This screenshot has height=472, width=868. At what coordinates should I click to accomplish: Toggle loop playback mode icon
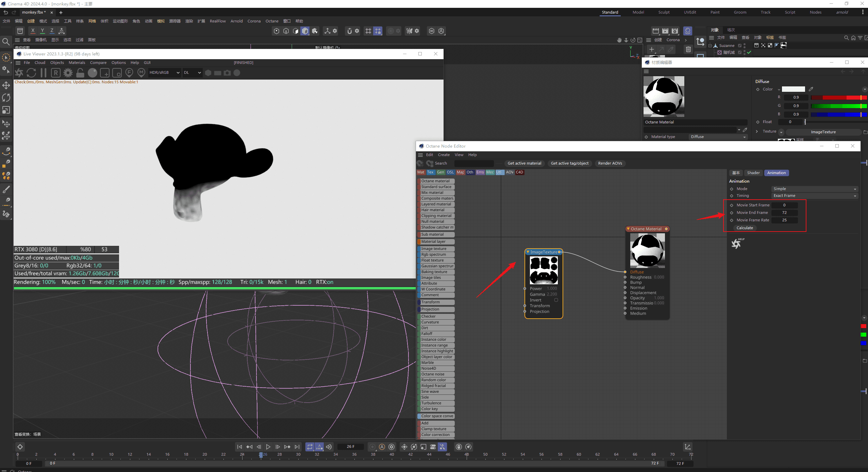tap(310, 447)
